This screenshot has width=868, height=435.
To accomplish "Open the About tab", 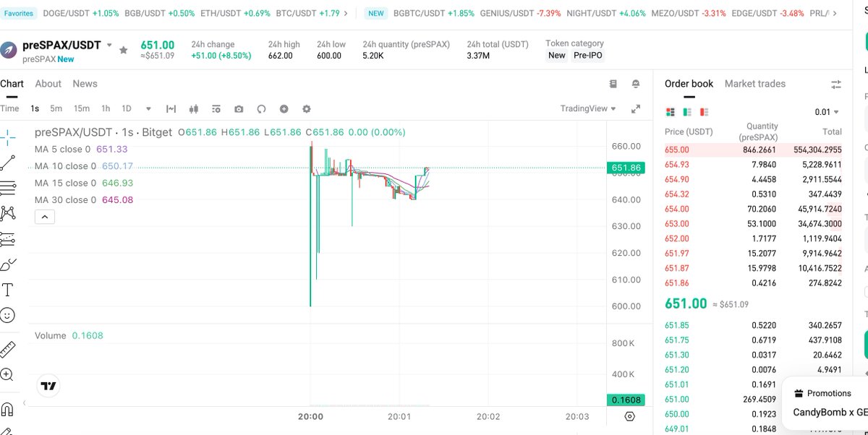I will coord(48,84).
